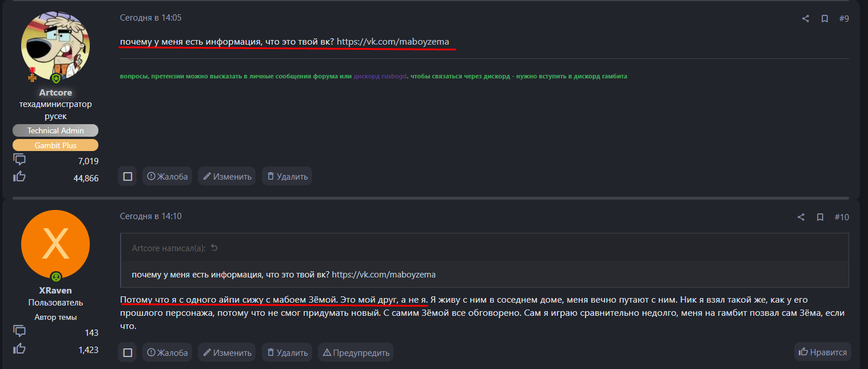The image size is (868, 369).
Task: Open the #9 post permalink
Action: [844, 18]
